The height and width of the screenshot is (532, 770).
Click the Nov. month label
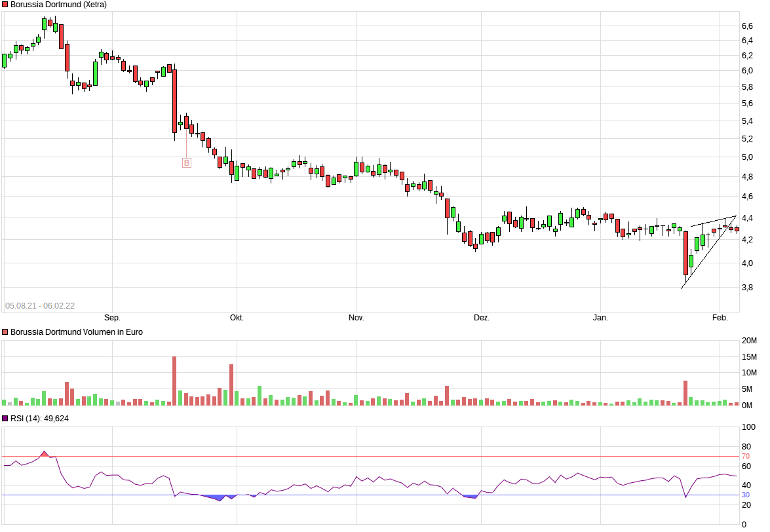[356, 318]
